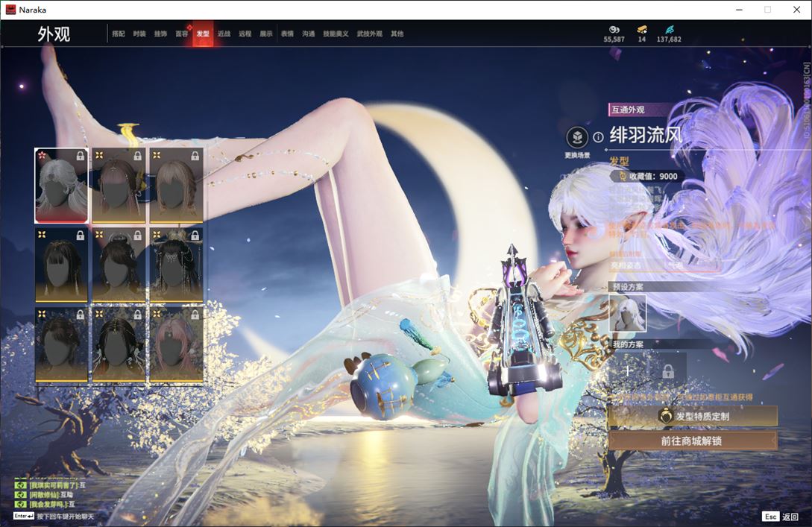Open the 表情 emote tab
The image size is (812, 527).
click(x=287, y=34)
